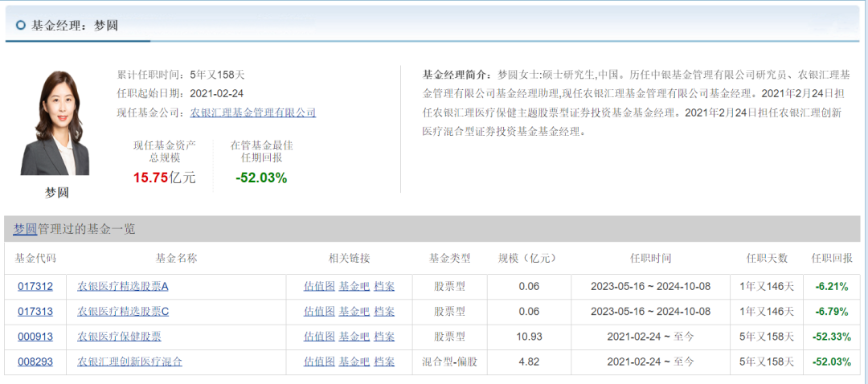Click the 任职天数 column header
Image resolution: width=868 pixels, height=384 pixels.
coord(767,259)
